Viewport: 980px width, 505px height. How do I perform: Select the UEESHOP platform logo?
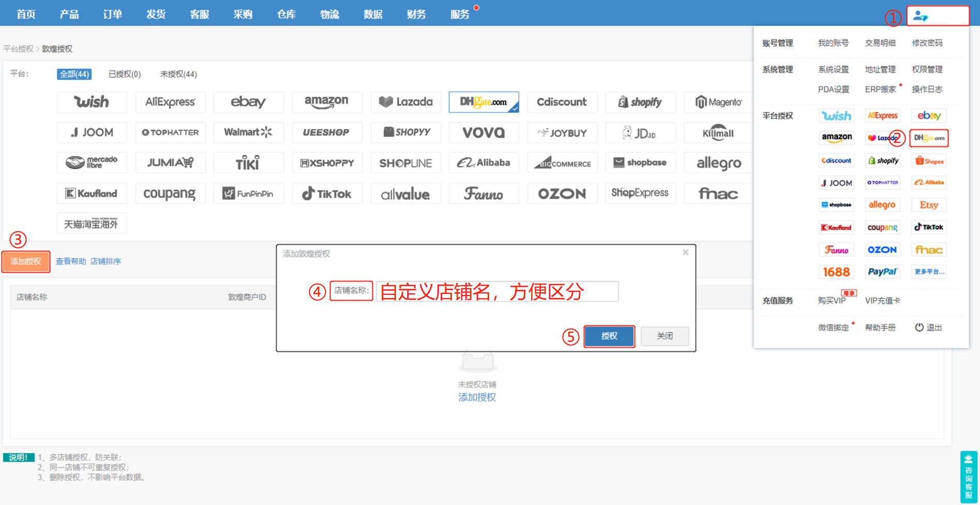327,132
